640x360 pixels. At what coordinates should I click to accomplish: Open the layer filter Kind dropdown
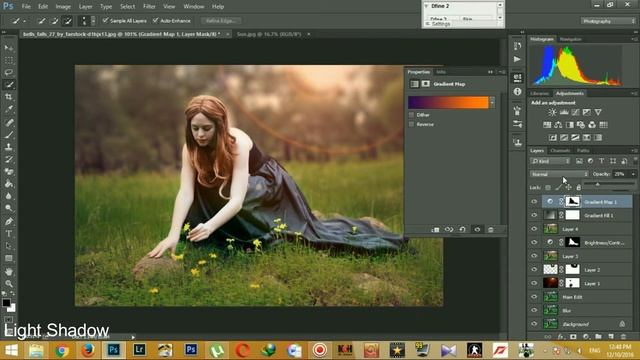[x=550, y=161]
